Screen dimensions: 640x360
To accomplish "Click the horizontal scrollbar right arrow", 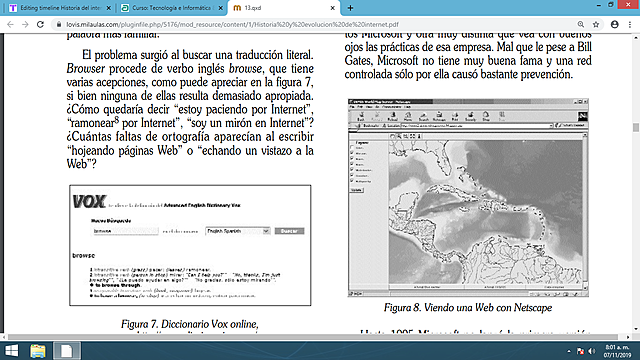I will coord(628,337).
